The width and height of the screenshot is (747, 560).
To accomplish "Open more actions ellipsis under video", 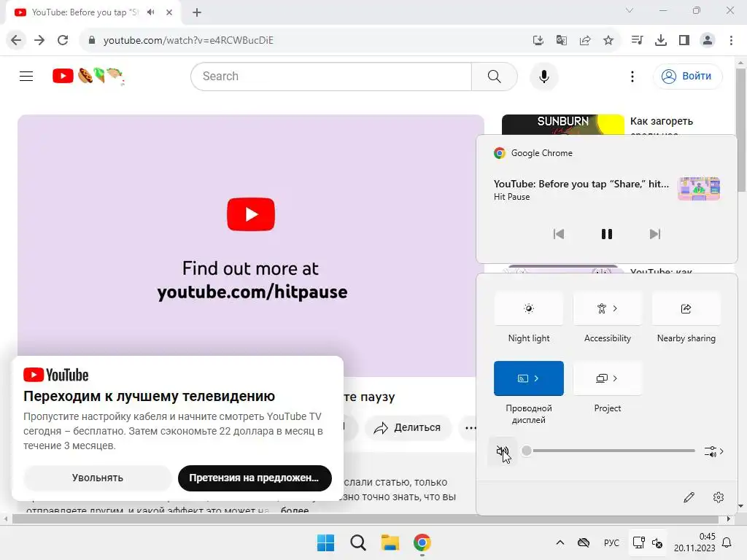I will pos(471,427).
